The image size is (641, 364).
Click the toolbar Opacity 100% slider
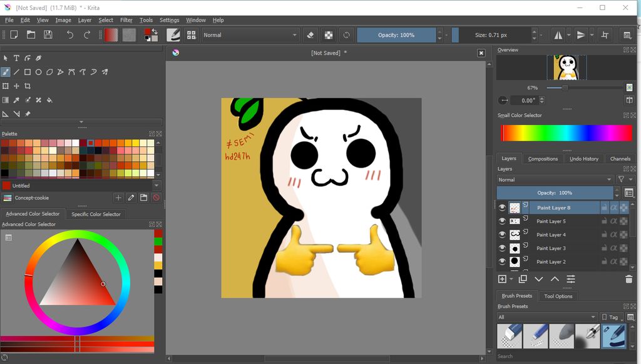pyautogui.click(x=396, y=35)
